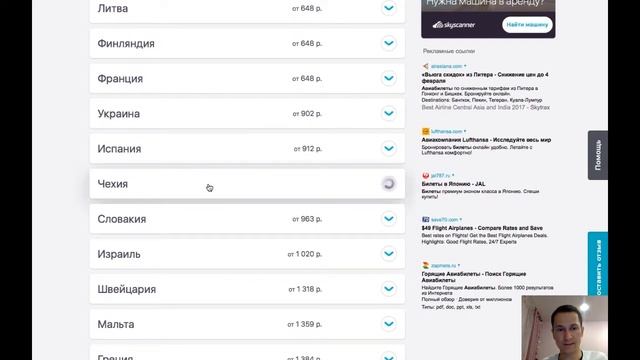Expand the Словакия row chevron

tap(389, 218)
